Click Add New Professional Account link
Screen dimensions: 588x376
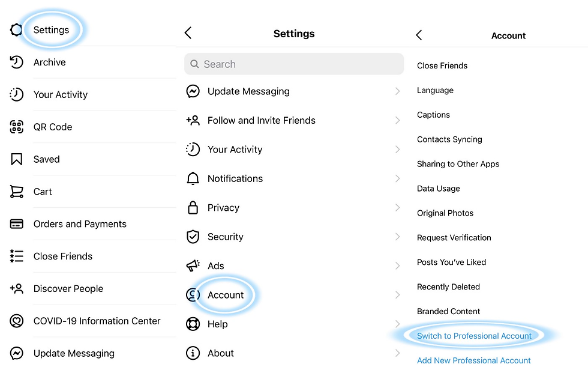pos(473,360)
